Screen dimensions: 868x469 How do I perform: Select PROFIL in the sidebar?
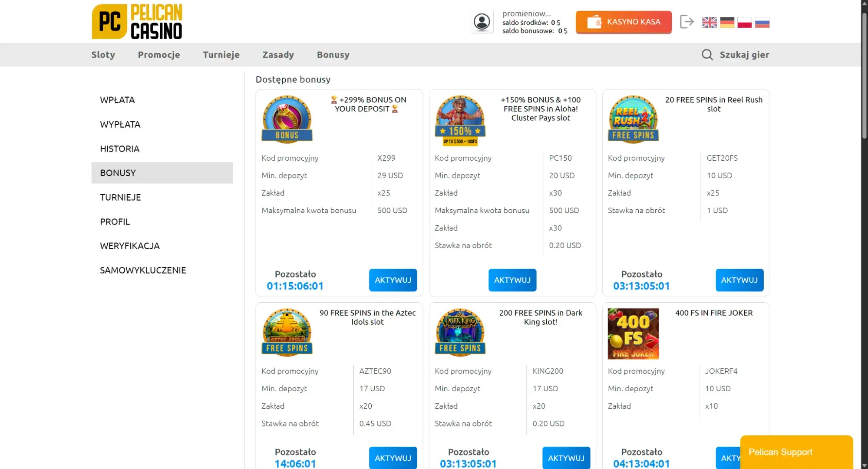pos(162,221)
